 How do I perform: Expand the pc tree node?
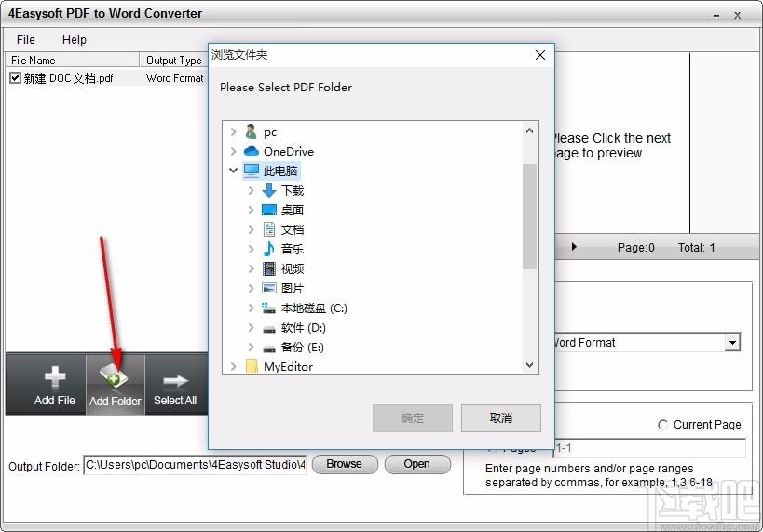pos(234,132)
